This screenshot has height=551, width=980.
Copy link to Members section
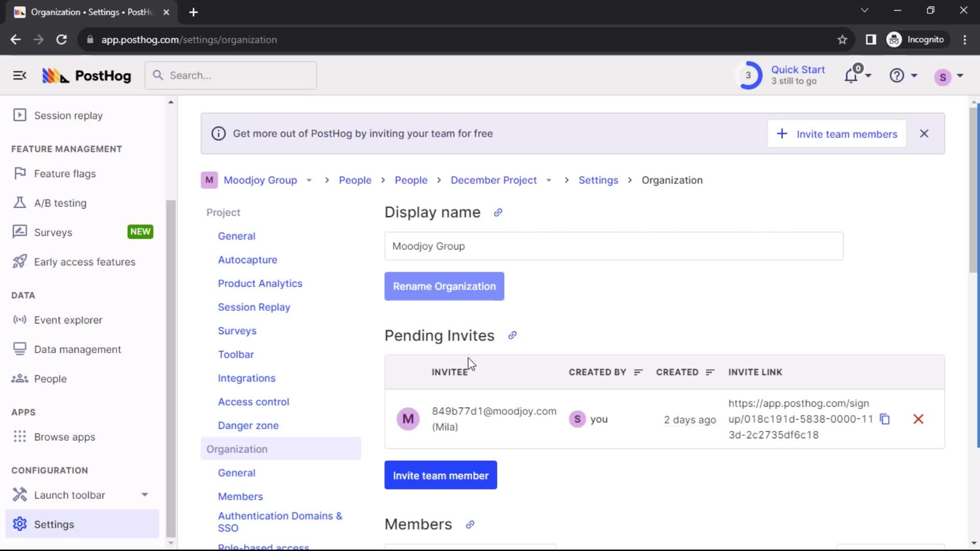pos(470,524)
